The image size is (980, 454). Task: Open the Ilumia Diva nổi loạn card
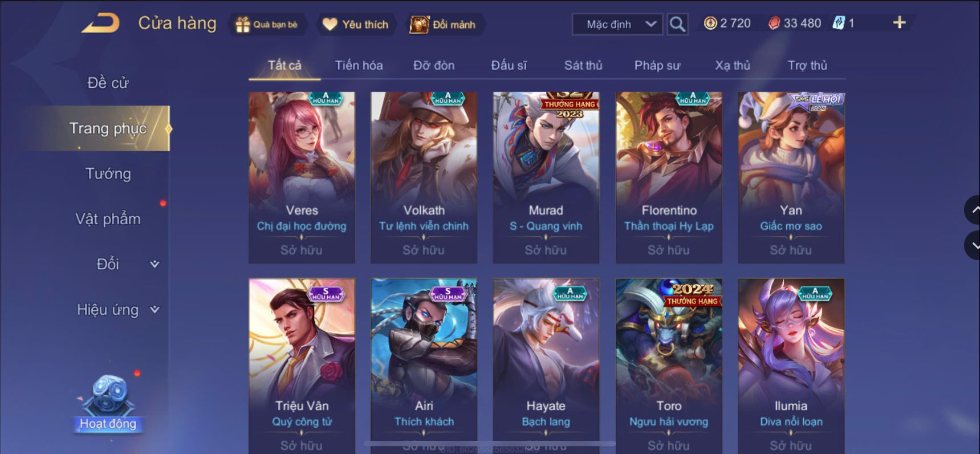coord(791,365)
